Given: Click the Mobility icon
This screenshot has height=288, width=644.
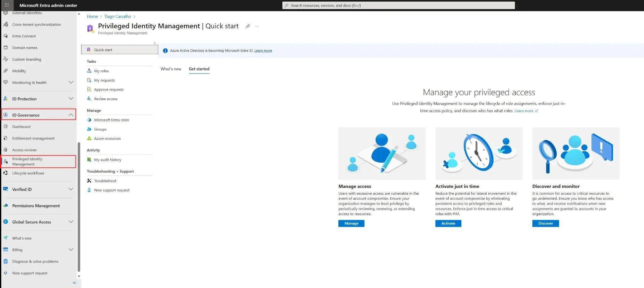Looking at the screenshot, I should click(x=6, y=71).
